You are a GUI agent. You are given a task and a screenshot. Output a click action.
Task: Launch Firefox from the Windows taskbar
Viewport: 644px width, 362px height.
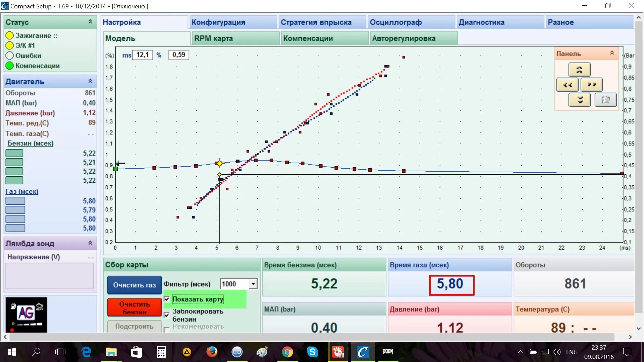[212, 352]
